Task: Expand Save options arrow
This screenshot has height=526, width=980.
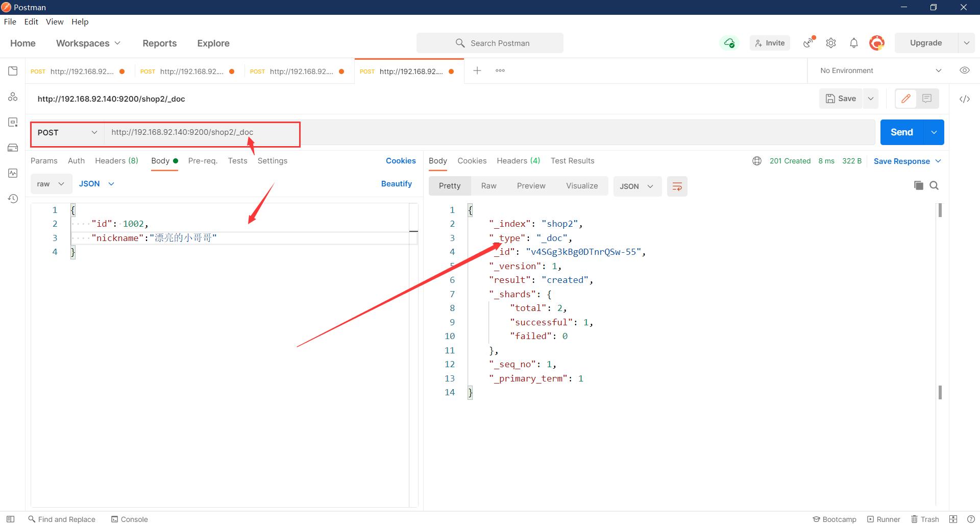Action: 871,99
